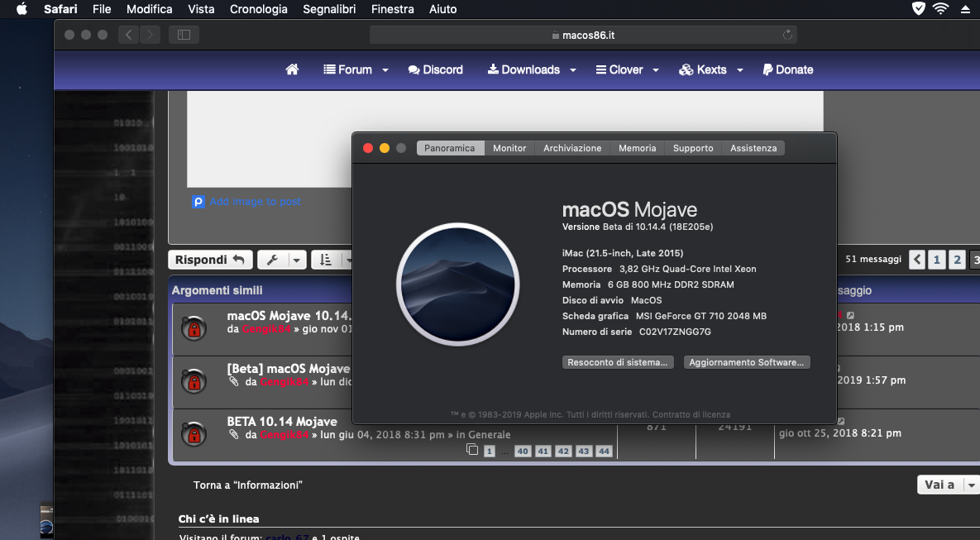
Task: Click the Aggiornamento Software button
Action: [747, 362]
